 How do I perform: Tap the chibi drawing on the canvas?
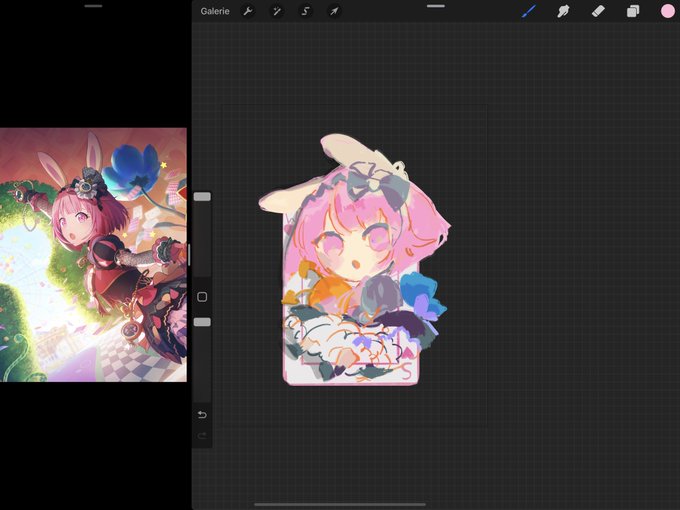355,260
